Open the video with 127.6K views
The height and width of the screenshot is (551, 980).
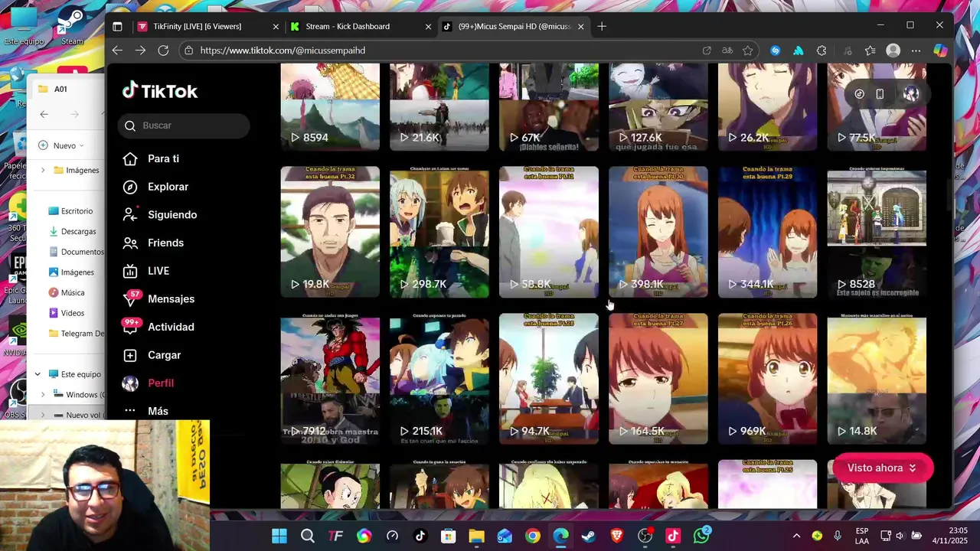[658, 107]
